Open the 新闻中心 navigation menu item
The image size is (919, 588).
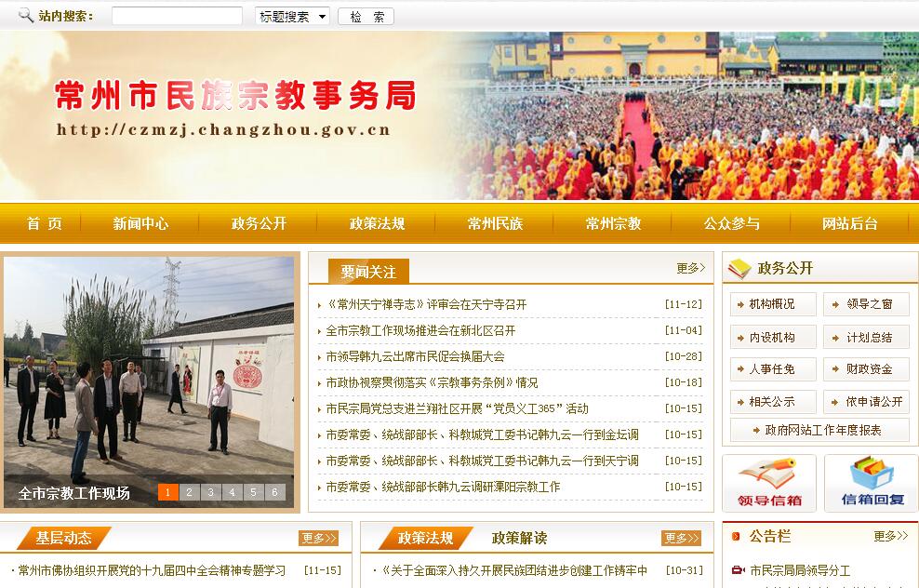coord(140,224)
